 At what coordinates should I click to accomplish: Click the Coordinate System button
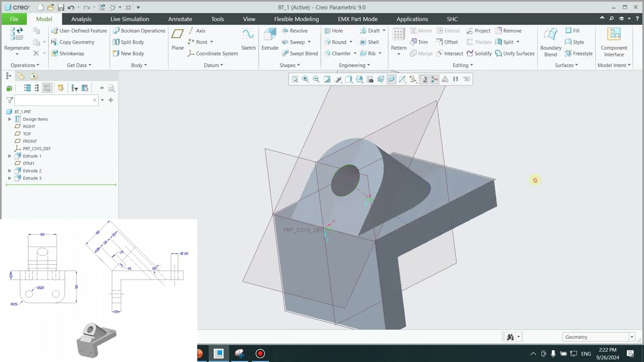coord(212,53)
